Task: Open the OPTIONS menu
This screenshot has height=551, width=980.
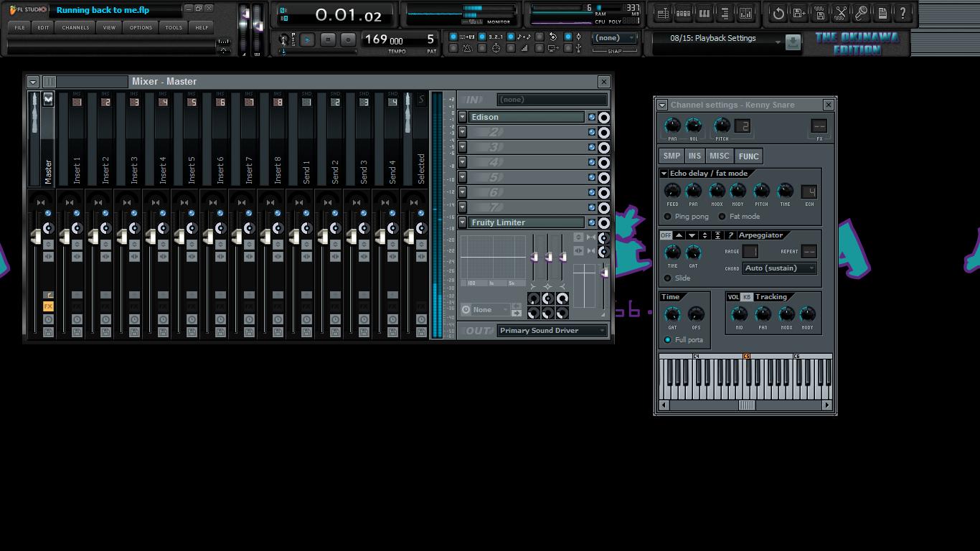Action: point(141,27)
